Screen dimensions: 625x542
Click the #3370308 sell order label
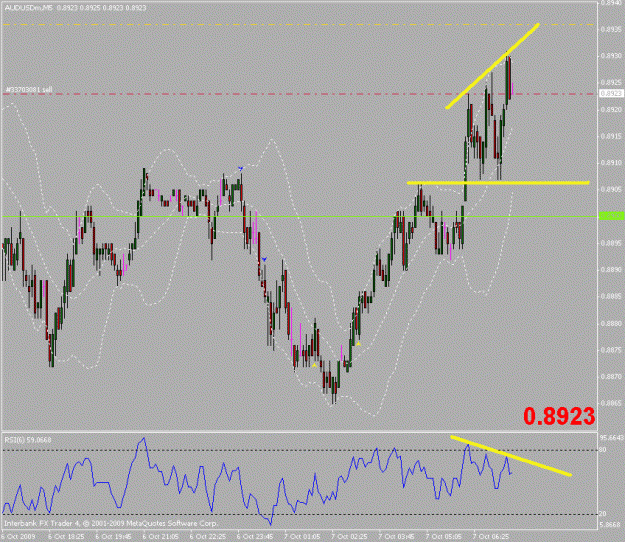click(29, 90)
